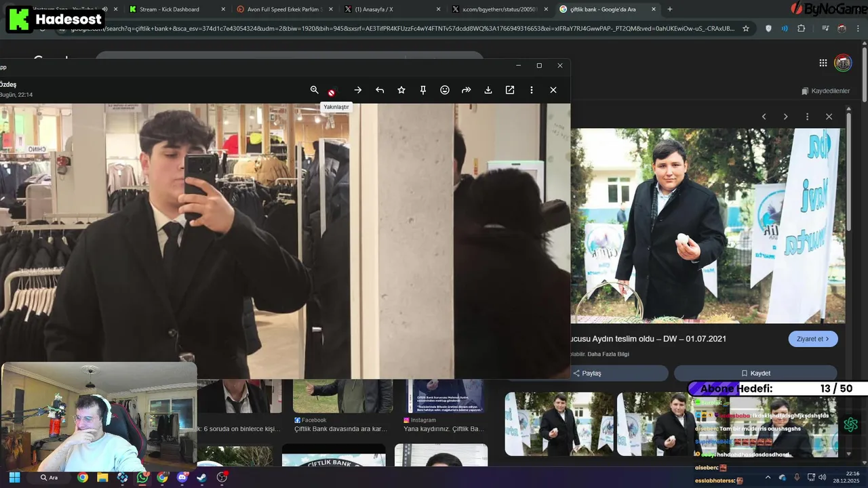The height and width of the screenshot is (488, 868).
Task: Open article title Aydın teslim oldu – DW
Action: point(648,338)
